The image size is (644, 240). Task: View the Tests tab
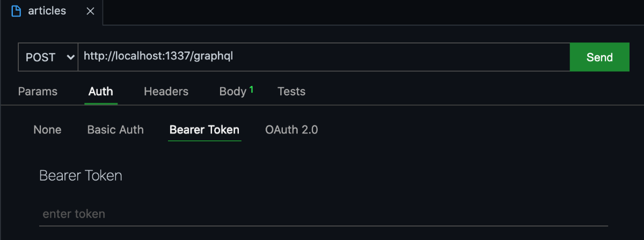291,92
